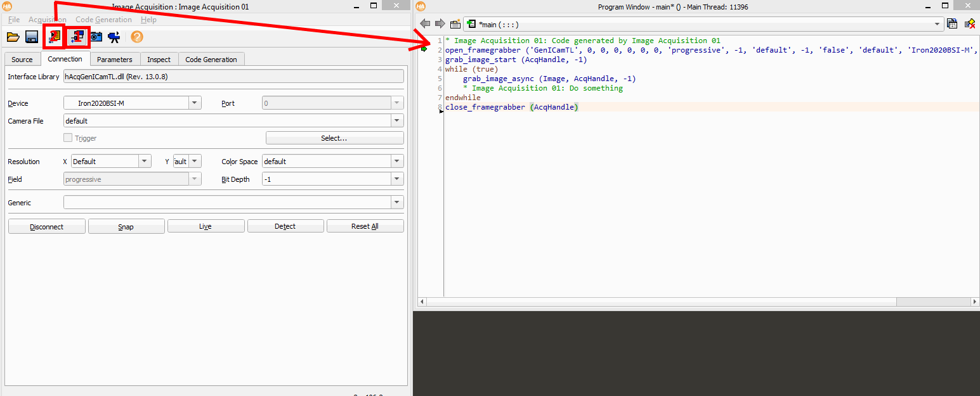The image size is (980, 396).
Task: Open the Bit Depth dropdown
Action: (x=397, y=179)
